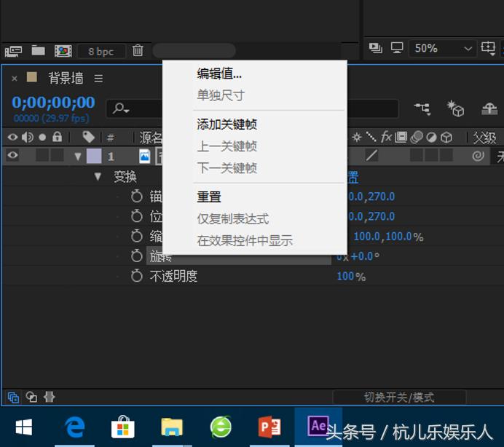Click opacity value 100%
The image size is (504, 447).
pos(351,276)
